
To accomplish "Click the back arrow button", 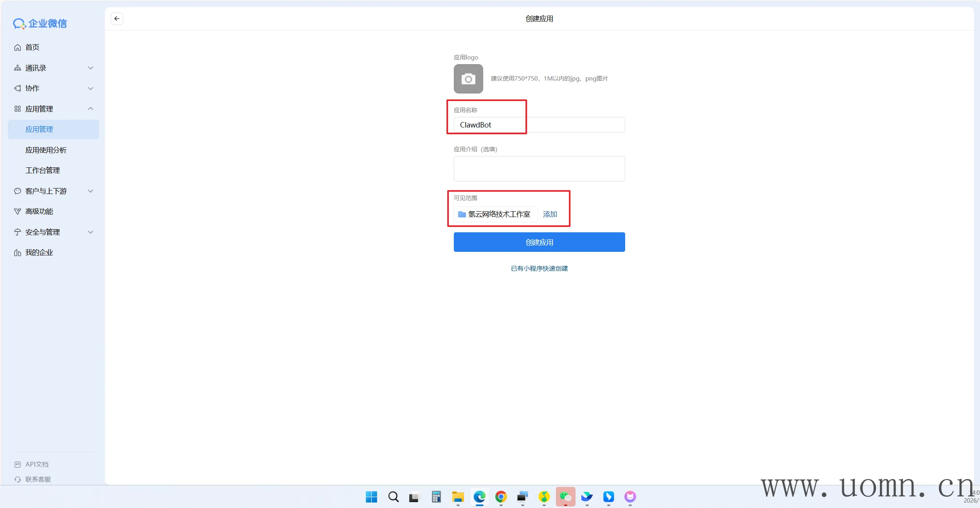I will (117, 19).
